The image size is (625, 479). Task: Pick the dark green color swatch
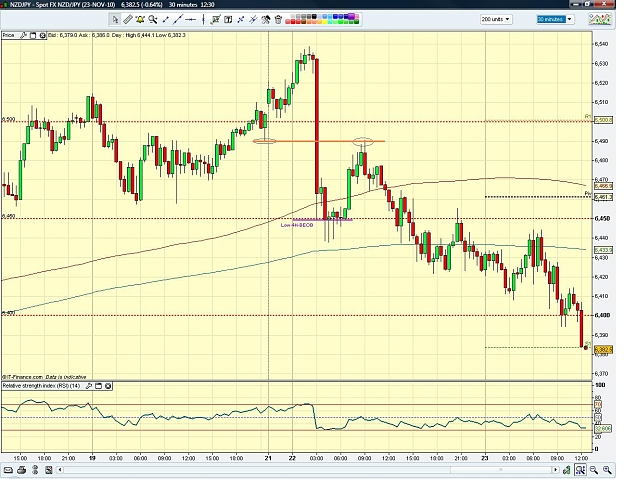coord(356,22)
